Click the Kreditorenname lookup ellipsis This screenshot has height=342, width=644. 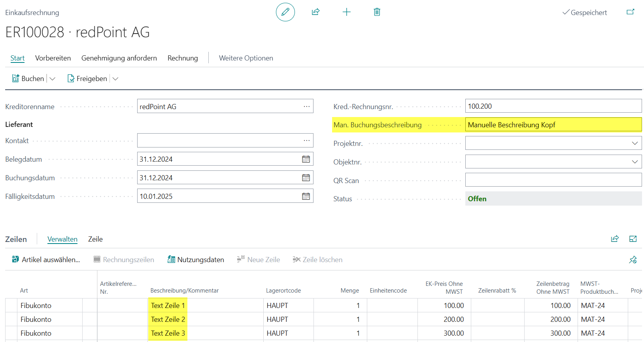pyautogui.click(x=306, y=106)
